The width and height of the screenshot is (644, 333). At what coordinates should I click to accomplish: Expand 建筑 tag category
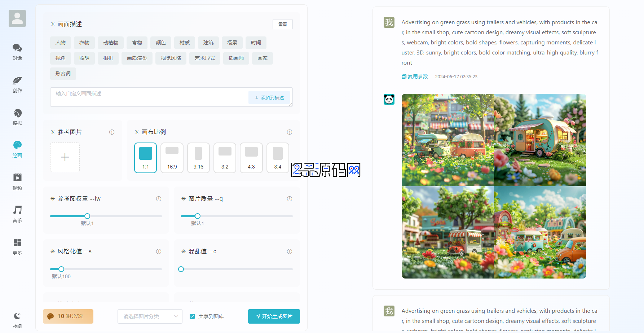click(x=208, y=43)
